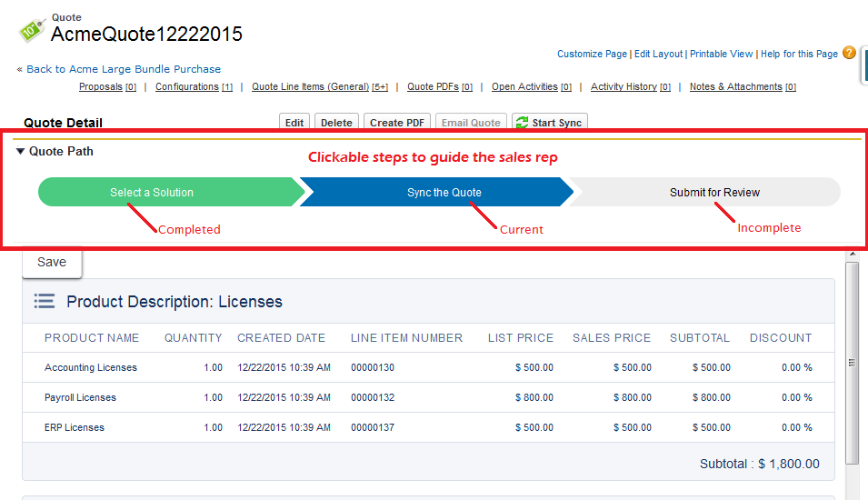Click the ERP Licenses created date
Image resolution: width=868 pixels, height=500 pixels.
click(284, 427)
